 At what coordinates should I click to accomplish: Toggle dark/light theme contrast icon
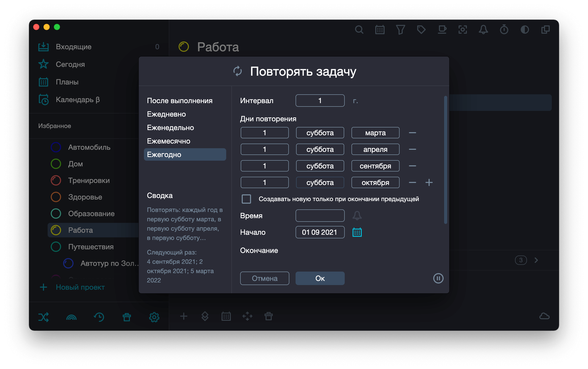coord(525,30)
